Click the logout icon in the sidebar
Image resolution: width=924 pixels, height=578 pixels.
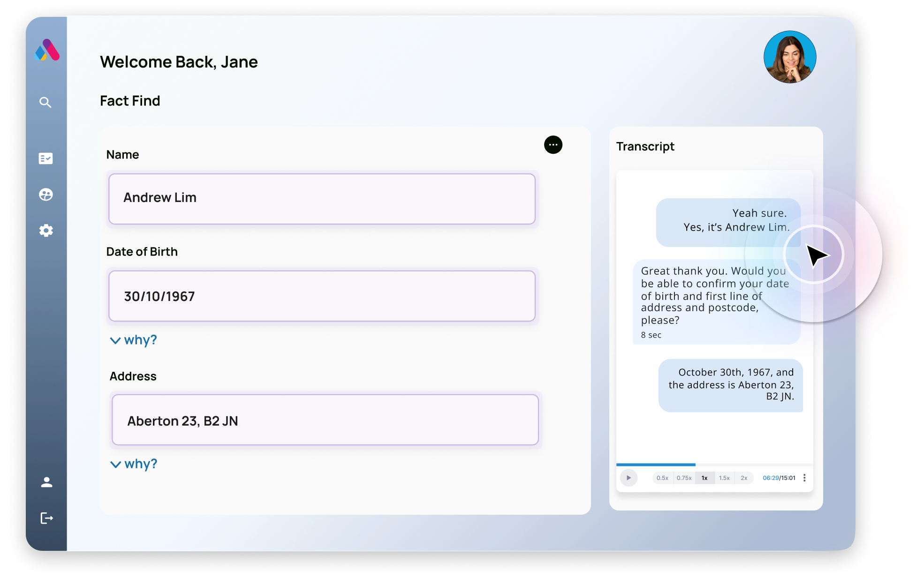[x=46, y=518]
